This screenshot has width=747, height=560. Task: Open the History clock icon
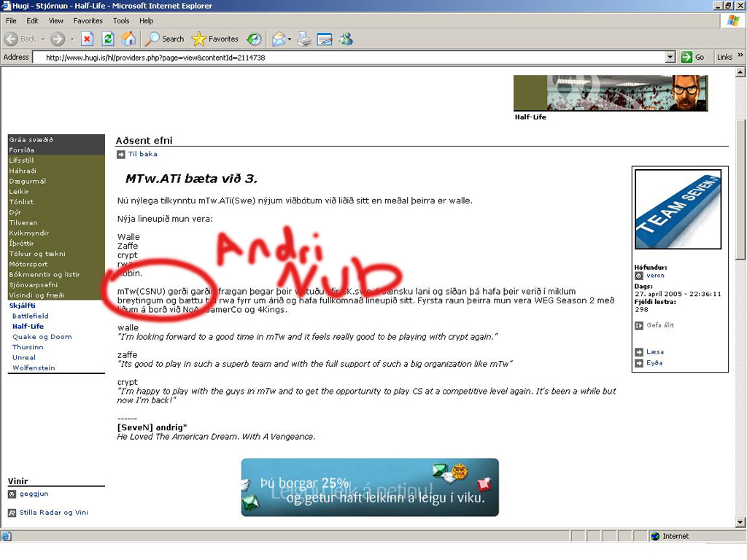point(254,39)
